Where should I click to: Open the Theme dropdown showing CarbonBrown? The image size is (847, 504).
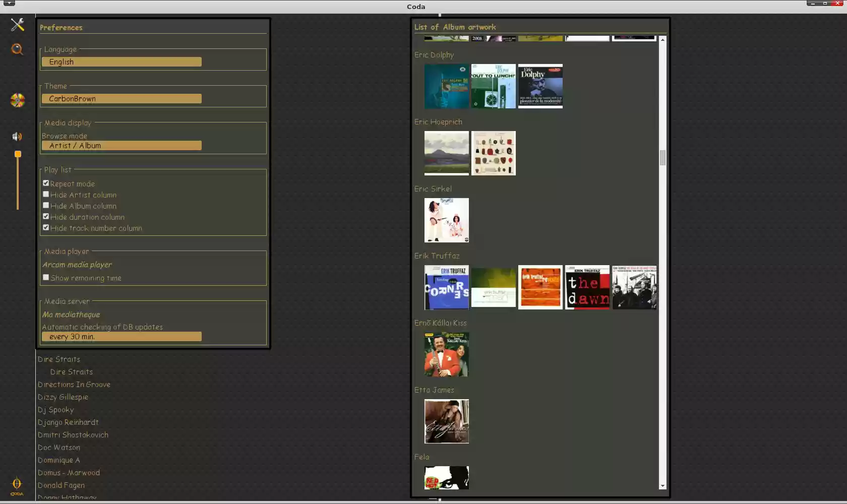121,99
